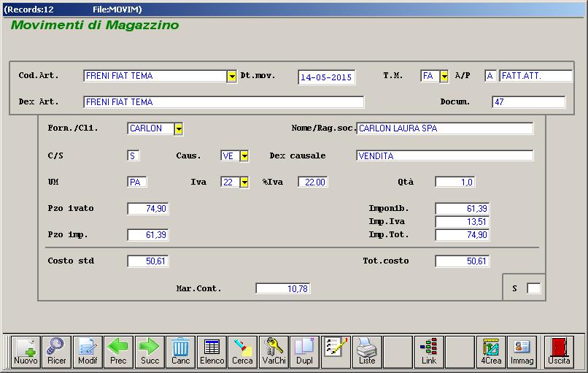Image resolution: width=588 pixels, height=373 pixels.
Task: Click the Imp.Tot. total field
Action: pyautogui.click(x=463, y=235)
